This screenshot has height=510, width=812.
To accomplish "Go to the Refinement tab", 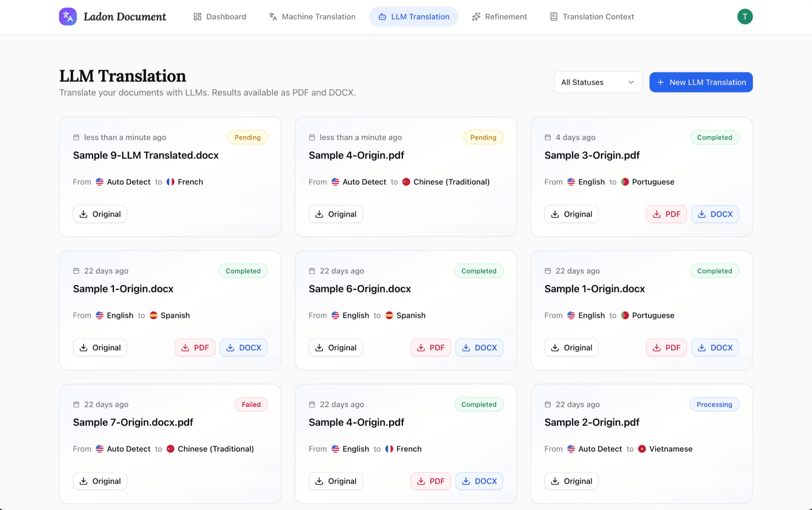I will [x=499, y=17].
